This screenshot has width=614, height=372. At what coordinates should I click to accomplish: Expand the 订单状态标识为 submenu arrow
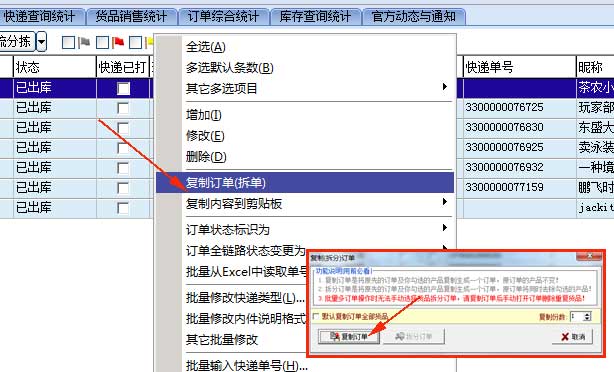click(444, 227)
